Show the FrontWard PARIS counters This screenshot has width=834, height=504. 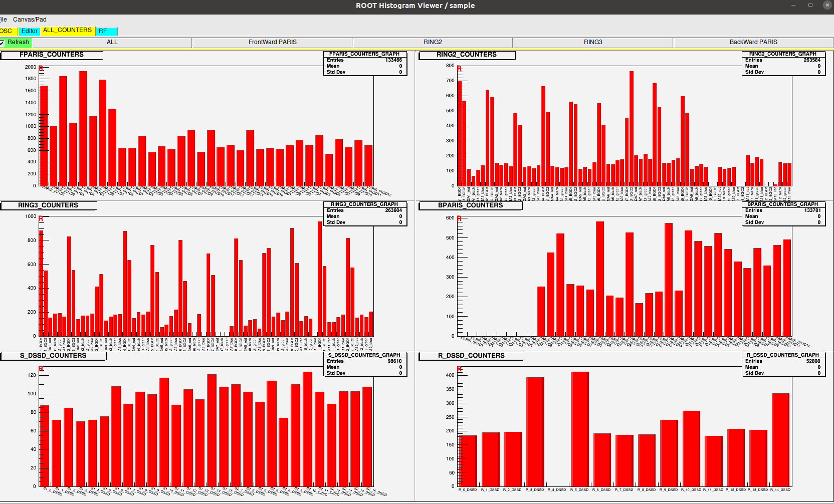tap(272, 43)
